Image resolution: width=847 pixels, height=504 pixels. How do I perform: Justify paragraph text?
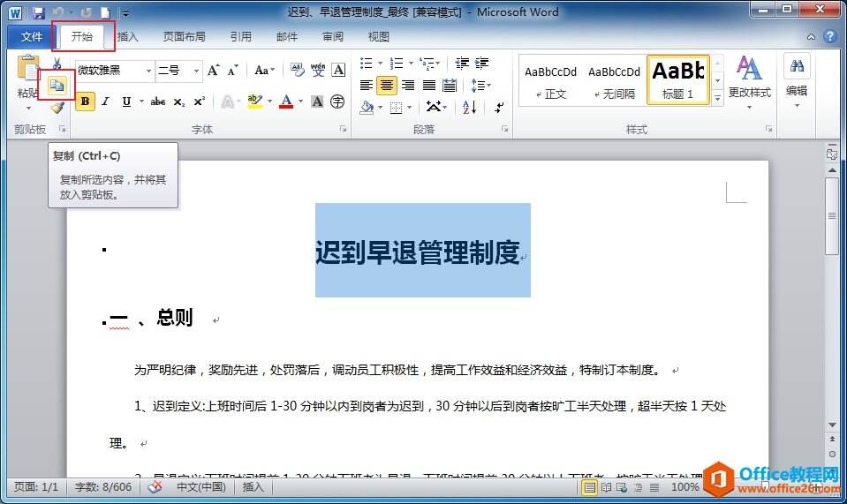click(429, 86)
